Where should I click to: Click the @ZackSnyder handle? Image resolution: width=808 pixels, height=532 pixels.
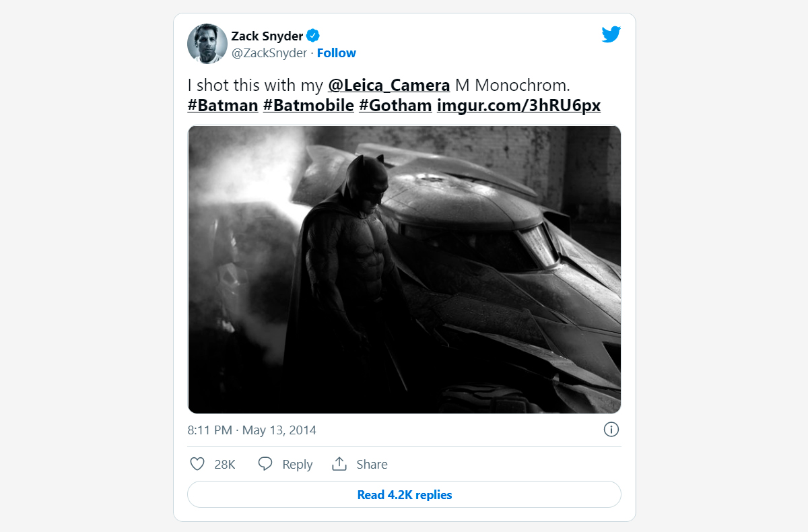pos(269,53)
